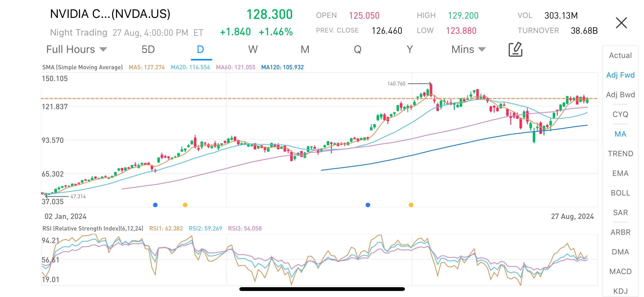Click the 125.050 open price
This screenshot has height=297, width=644.
[364, 16]
